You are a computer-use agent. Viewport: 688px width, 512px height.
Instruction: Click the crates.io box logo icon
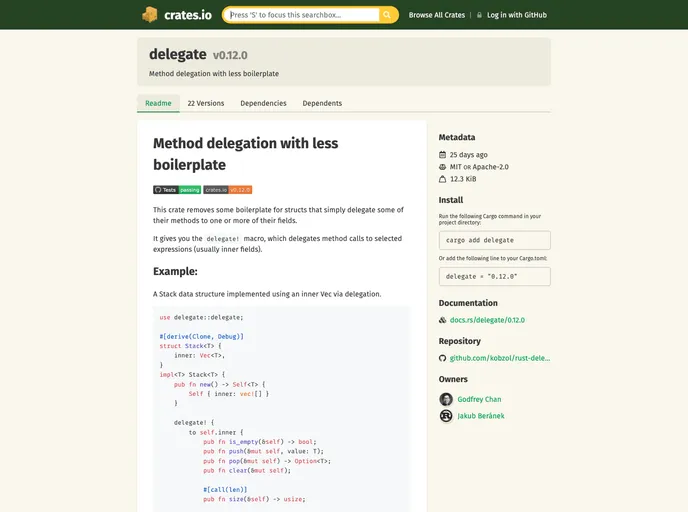pos(150,14)
